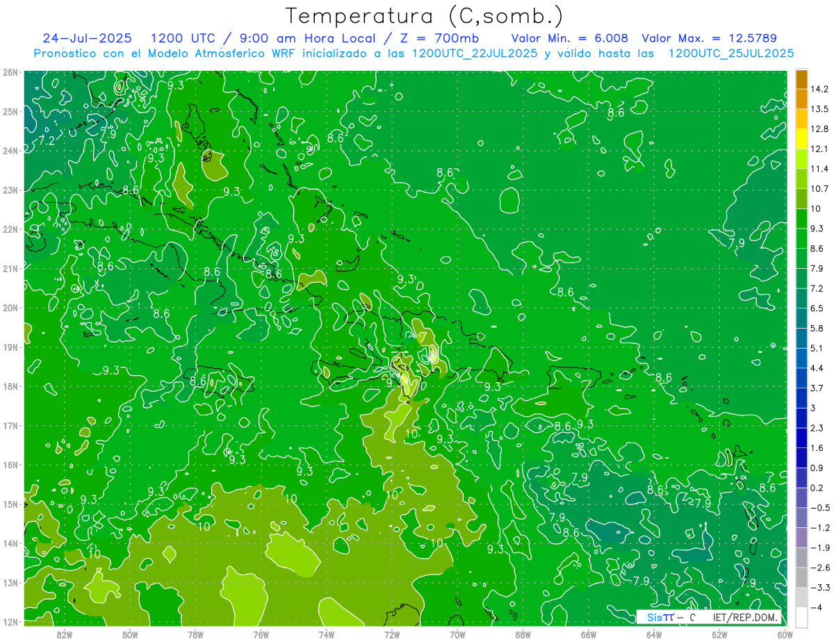Click the 82W longitude axis label
Image resolution: width=834 pixels, height=644 pixels.
coord(65,634)
